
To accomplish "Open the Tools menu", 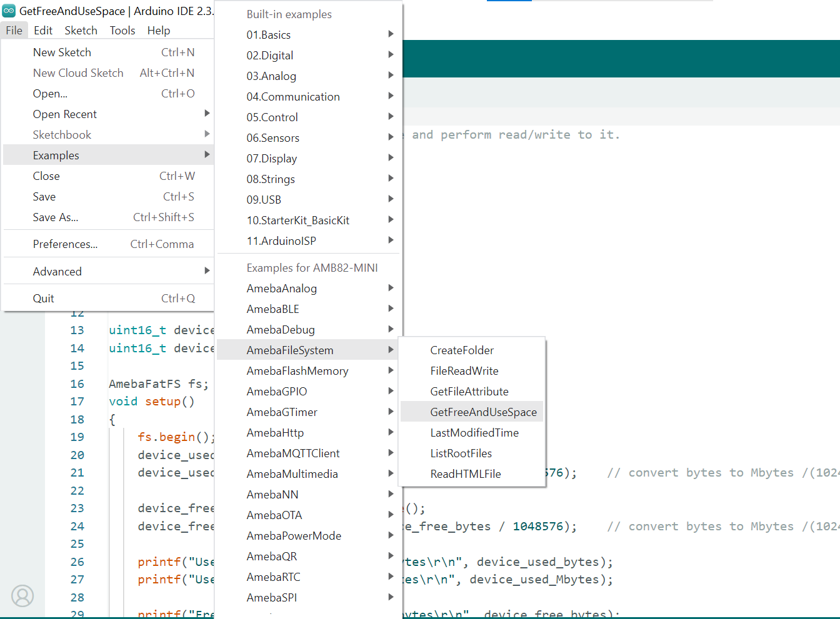I will pyautogui.click(x=122, y=31).
